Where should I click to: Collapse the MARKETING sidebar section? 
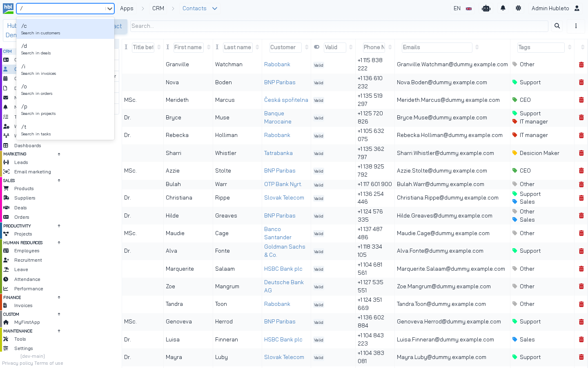tap(59, 154)
